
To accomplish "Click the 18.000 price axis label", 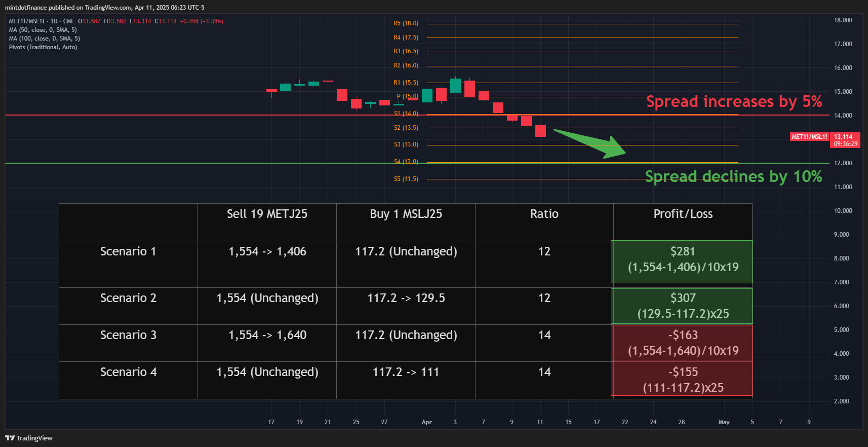I will [843, 20].
